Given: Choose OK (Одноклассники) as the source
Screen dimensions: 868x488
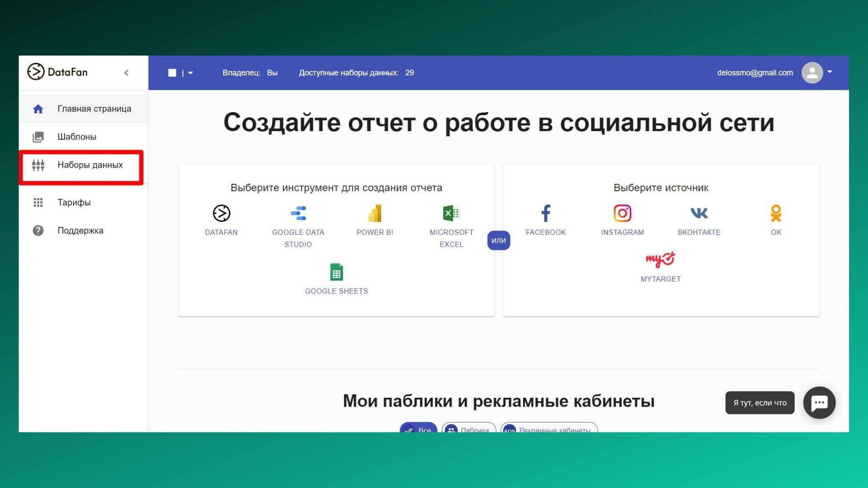Looking at the screenshot, I should pyautogui.click(x=776, y=213).
